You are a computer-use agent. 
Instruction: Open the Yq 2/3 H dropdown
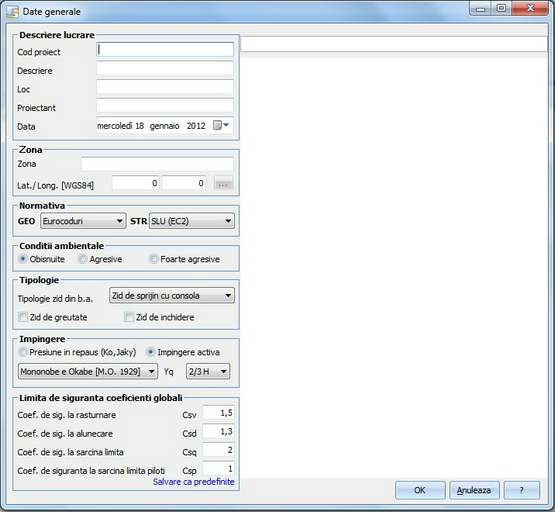tap(208, 372)
